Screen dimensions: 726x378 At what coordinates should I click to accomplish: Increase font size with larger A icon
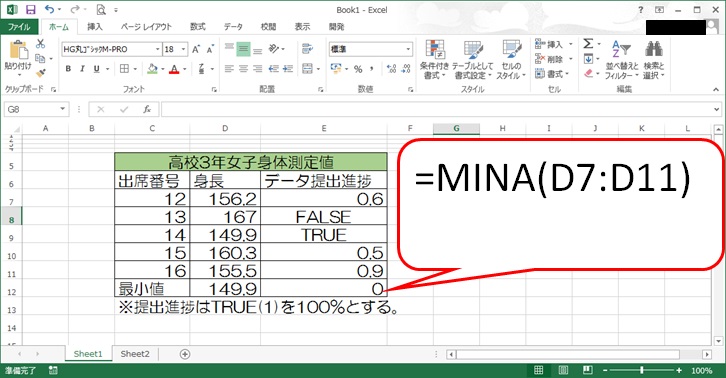coord(196,49)
